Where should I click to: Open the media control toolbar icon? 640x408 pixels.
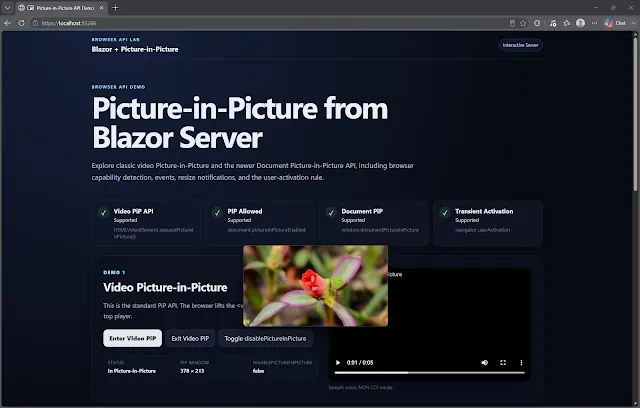coord(553,23)
